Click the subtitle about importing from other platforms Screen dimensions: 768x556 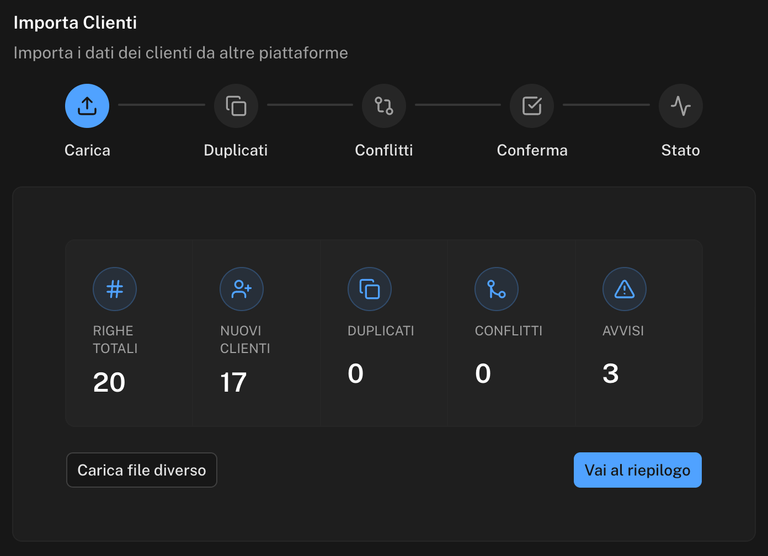point(180,52)
